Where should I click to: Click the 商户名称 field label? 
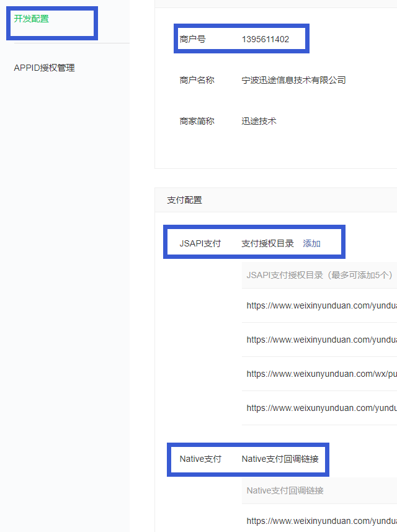pos(197,80)
